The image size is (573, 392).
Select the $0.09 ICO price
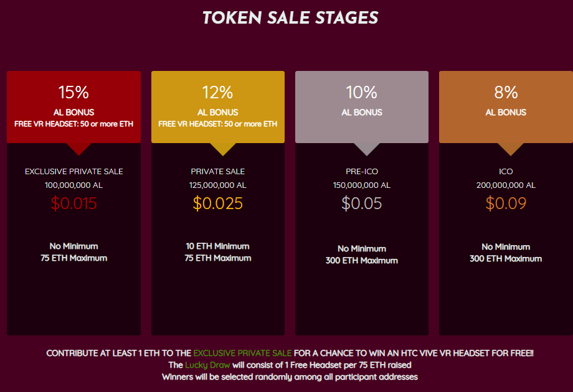[x=506, y=203]
